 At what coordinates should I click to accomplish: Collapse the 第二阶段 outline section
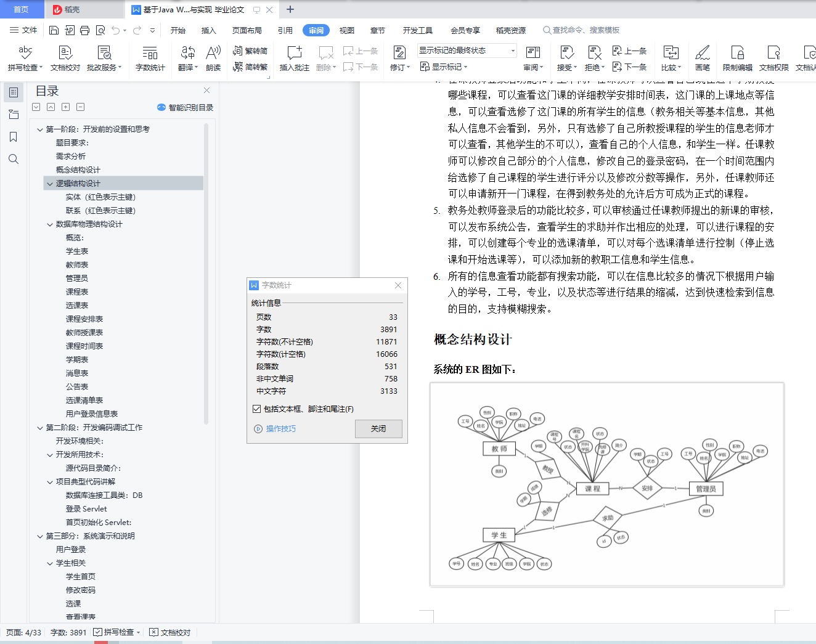coord(40,428)
